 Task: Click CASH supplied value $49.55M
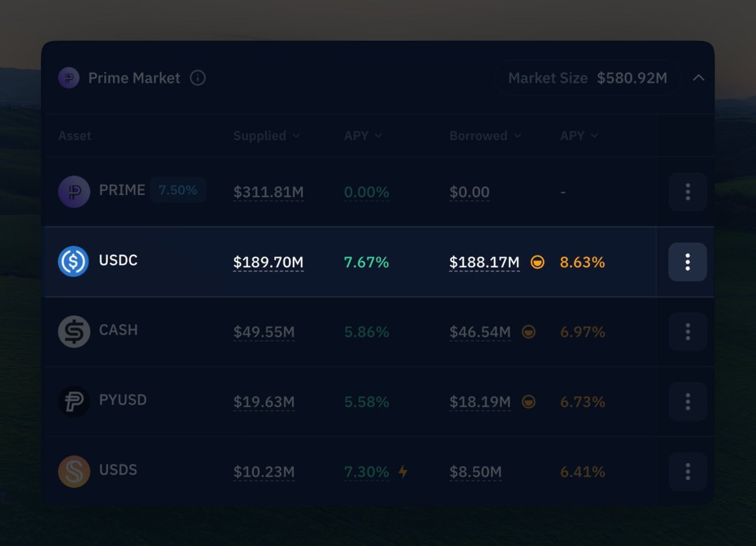[264, 332]
